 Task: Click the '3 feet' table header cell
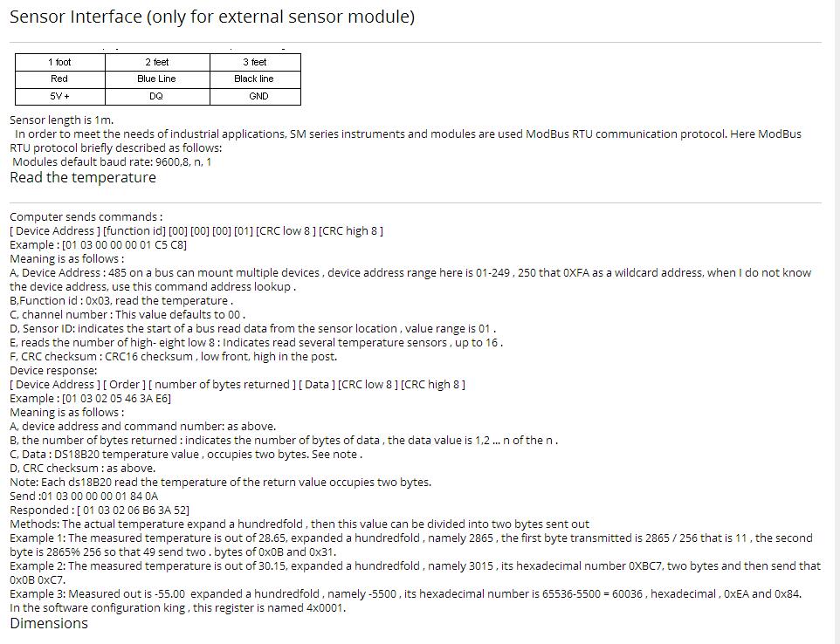coord(256,62)
